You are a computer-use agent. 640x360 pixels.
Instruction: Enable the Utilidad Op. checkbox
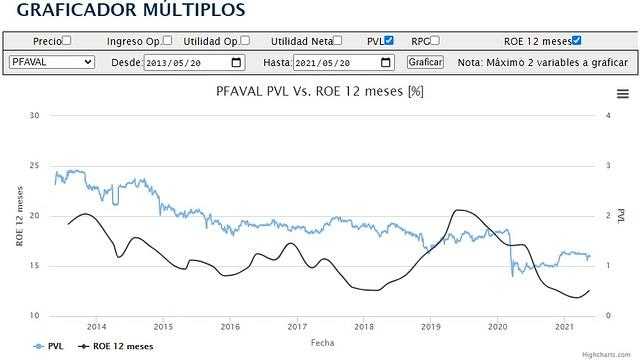245,40
